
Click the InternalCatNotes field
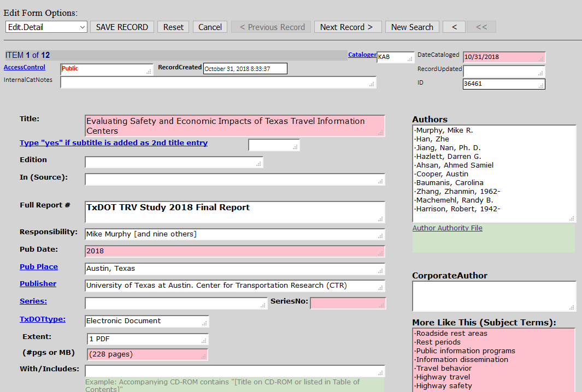tap(218, 82)
